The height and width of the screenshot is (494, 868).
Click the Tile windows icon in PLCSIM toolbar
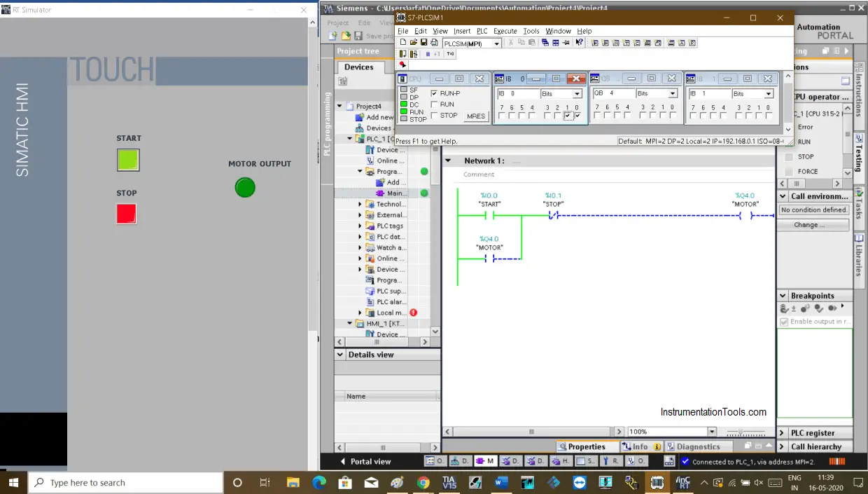pos(556,43)
